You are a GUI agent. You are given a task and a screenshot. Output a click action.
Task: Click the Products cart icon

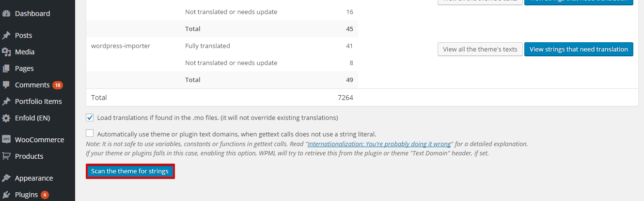[x=6, y=156]
